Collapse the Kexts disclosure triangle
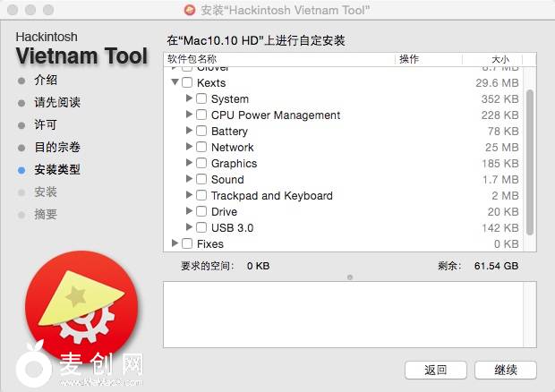Screen dimensions: 555x392 click(x=175, y=83)
